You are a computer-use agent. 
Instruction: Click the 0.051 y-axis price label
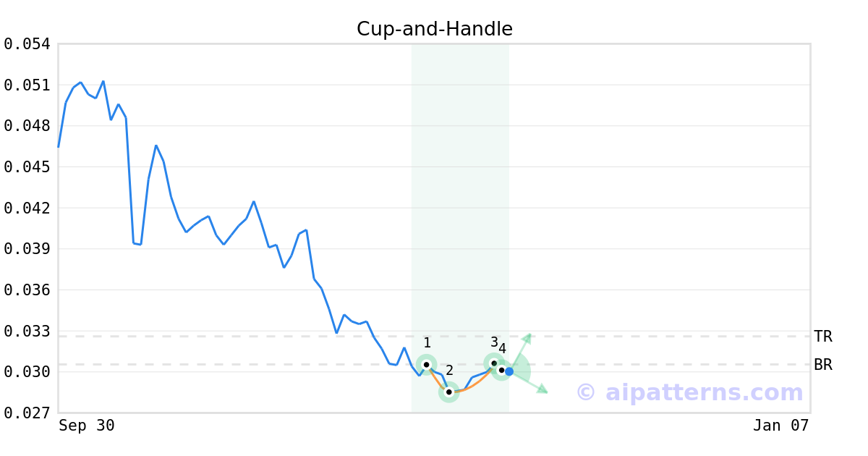click(x=27, y=85)
